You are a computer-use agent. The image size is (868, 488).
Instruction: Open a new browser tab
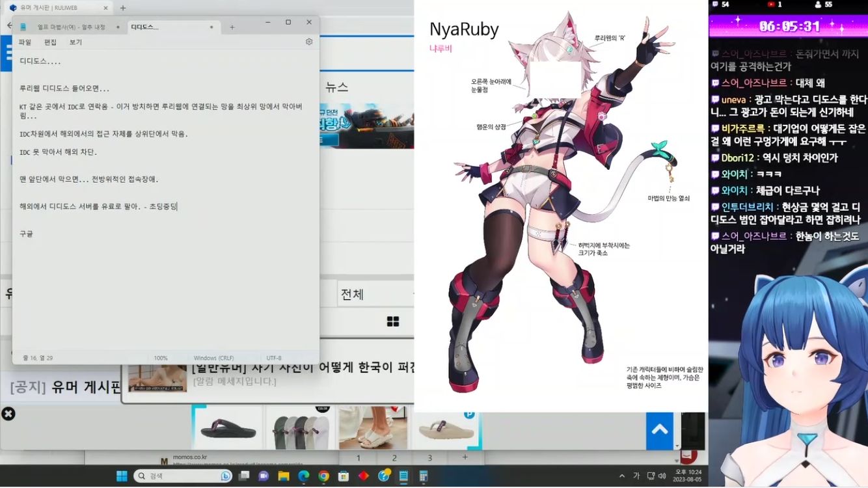(123, 8)
